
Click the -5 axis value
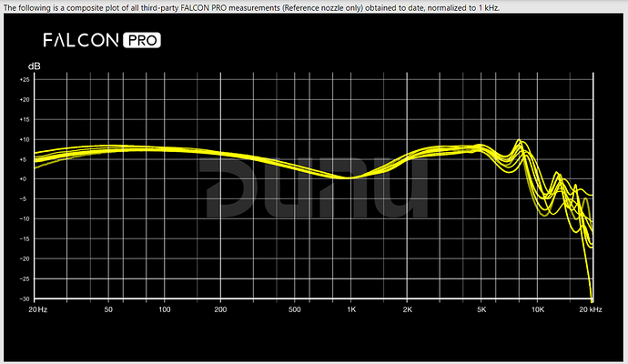click(25, 199)
